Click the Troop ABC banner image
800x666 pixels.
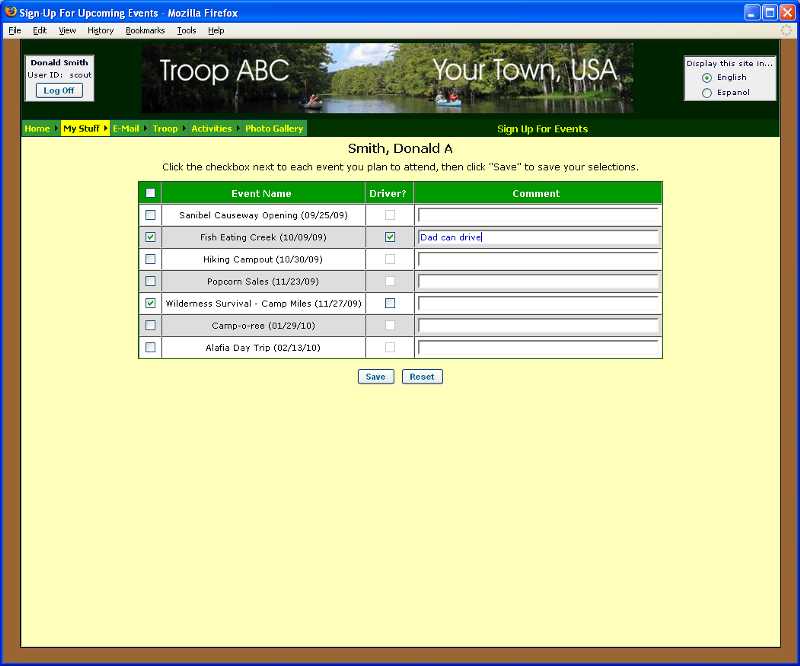coord(388,78)
